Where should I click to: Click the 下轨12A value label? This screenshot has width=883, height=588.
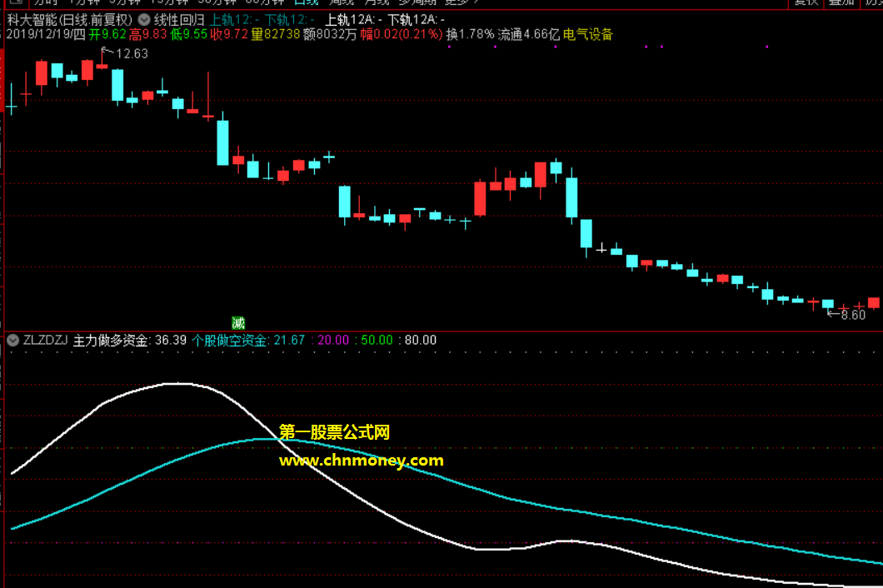416,20
